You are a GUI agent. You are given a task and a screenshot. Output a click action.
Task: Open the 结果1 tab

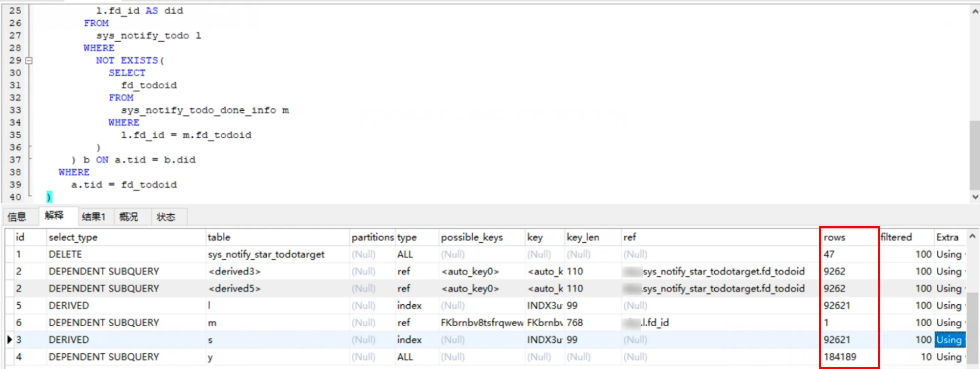click(x=93, y=217)
